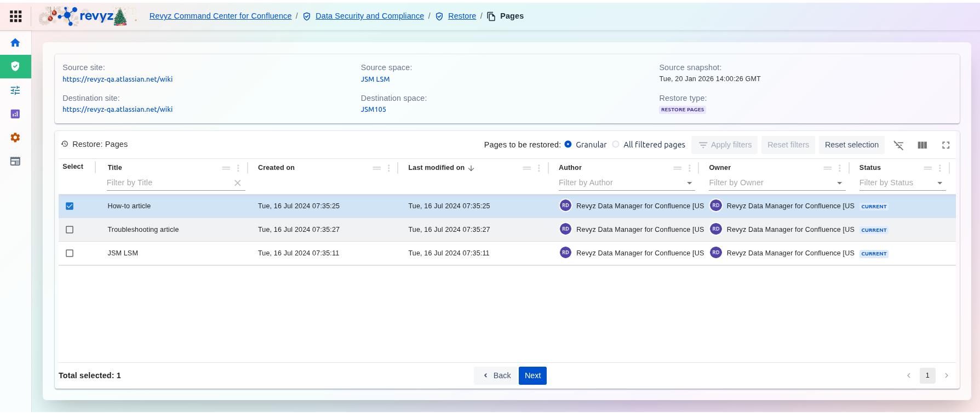
Task: Open the sliders tuning sidebar icon
Action: [x=15, y=90]
